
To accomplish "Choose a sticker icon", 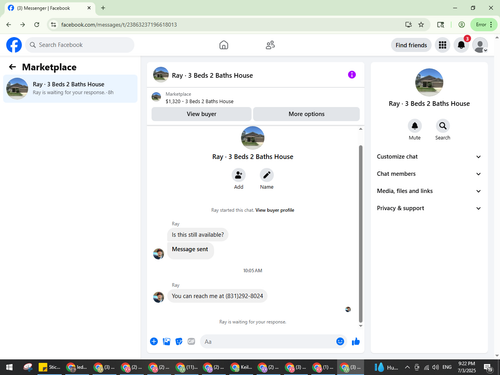I will [179, 341].
